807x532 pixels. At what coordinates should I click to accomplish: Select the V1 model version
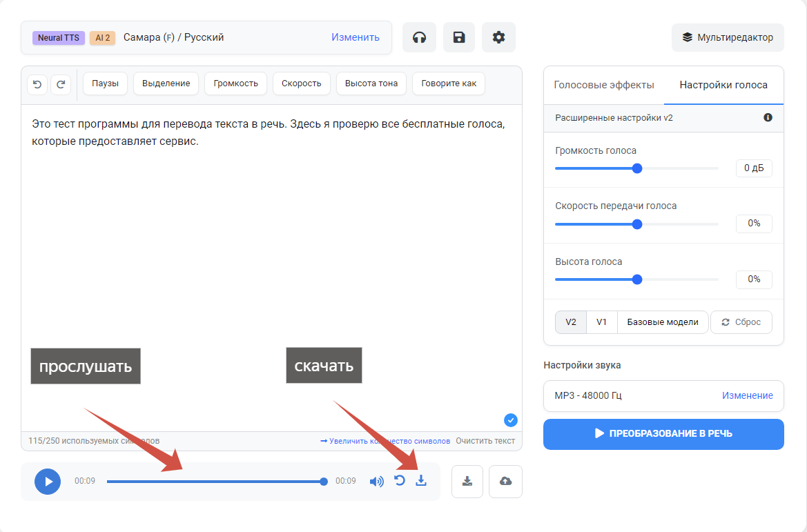click(x=601, y=322)
